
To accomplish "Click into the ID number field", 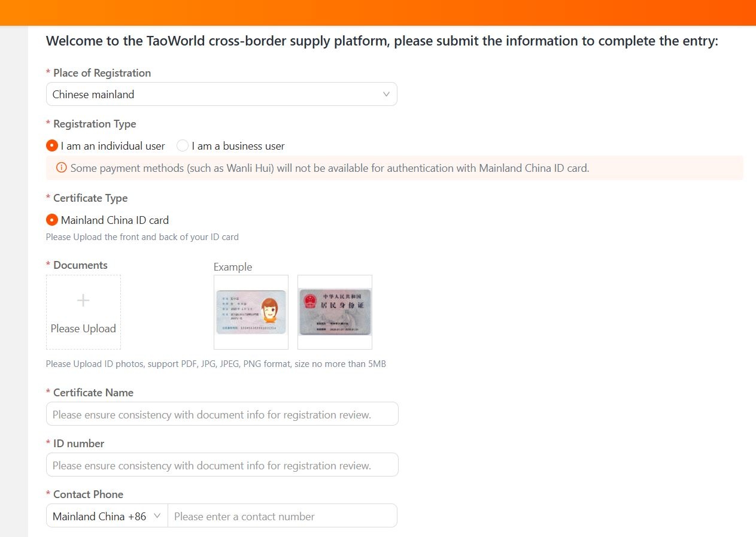I will (221, 465).
